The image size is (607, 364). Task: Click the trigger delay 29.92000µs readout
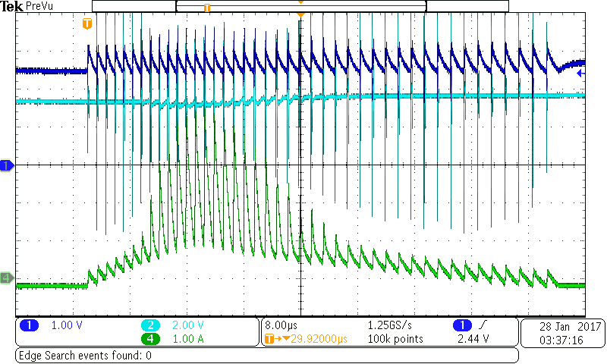pos(319,339)
